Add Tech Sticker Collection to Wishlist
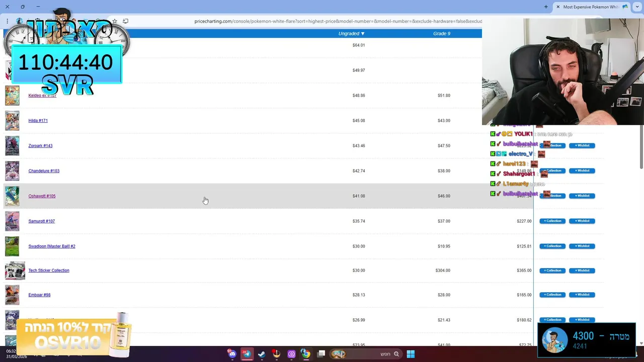 pos(582,270)
